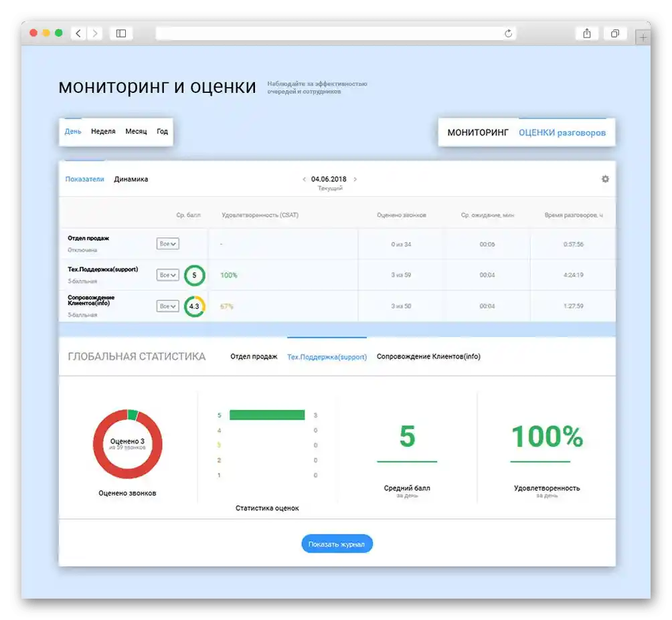Click the green bar for rating 5
Image resolution: width=672 pixels, height=620 pixels.
[267, 415]
